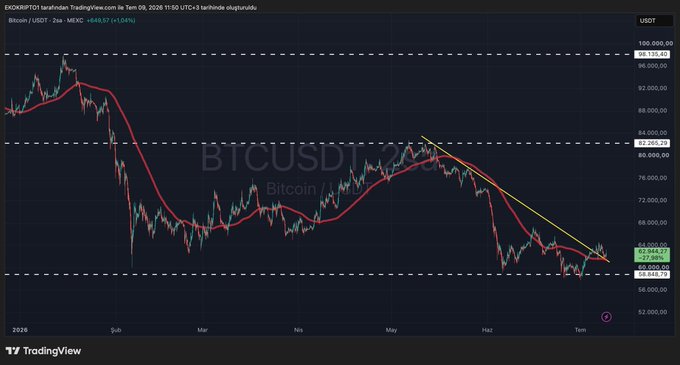
Task: Click the 98.135,40 price label
Action: tap(652, 54)
